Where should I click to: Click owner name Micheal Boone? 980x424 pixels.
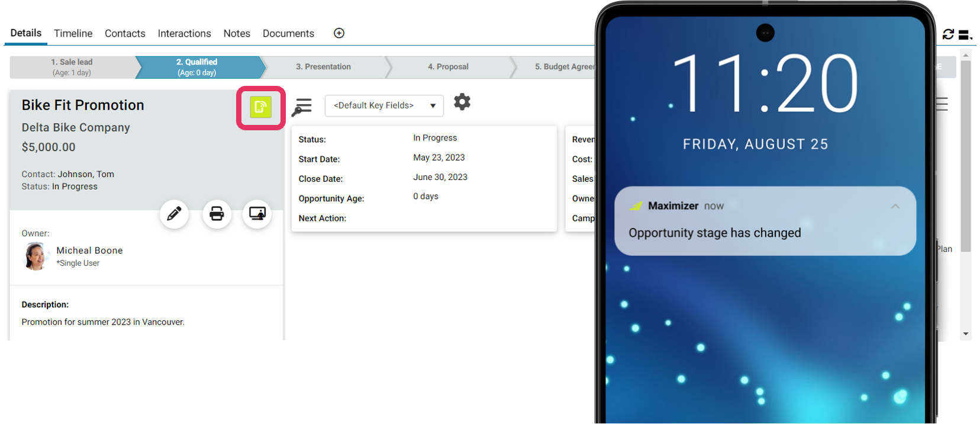(x=89, y=250)
